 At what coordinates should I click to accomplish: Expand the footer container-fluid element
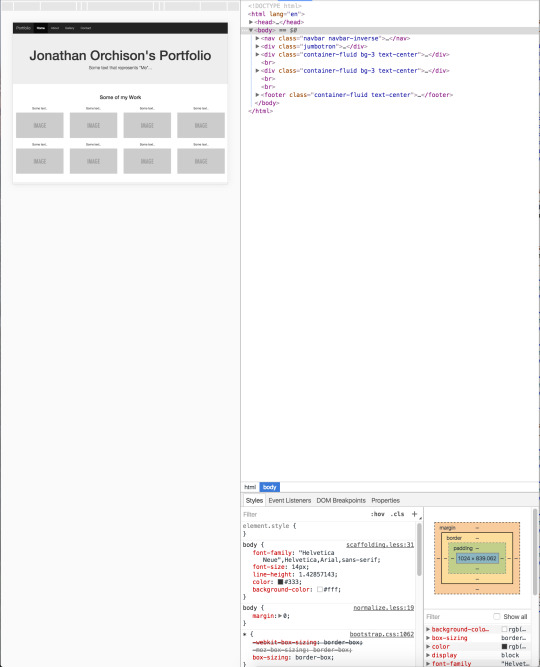257,95
